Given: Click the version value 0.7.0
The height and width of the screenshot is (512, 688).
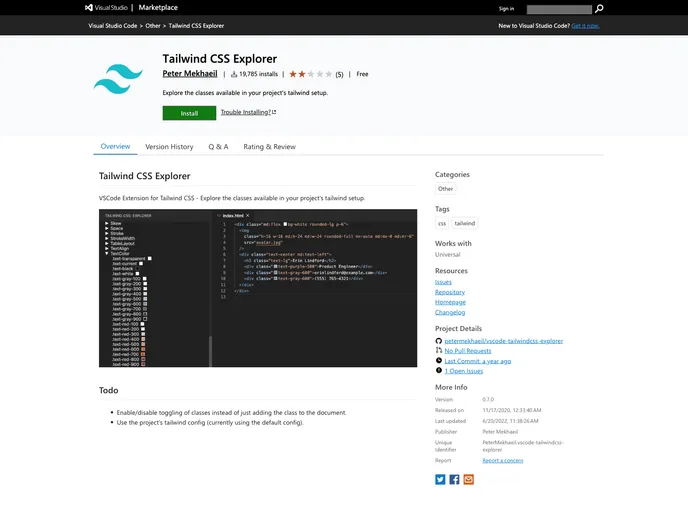Looking at the screenshot, I should 488,400.
